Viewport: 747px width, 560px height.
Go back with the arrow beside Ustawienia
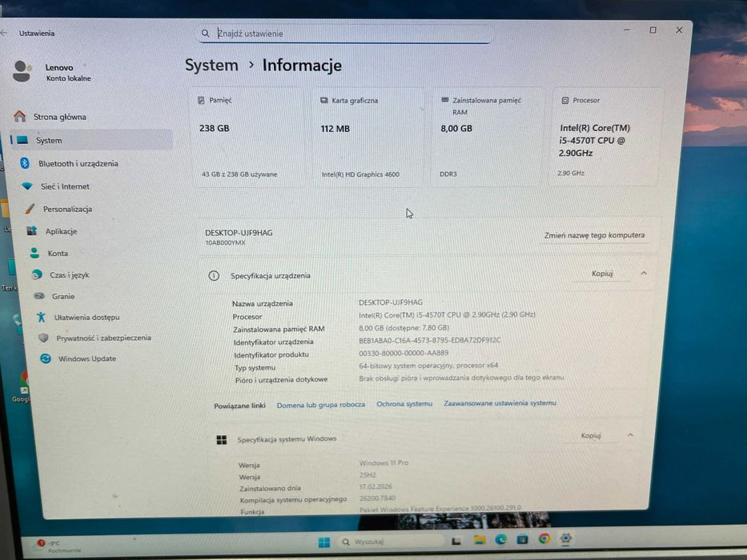coord(4,33)
